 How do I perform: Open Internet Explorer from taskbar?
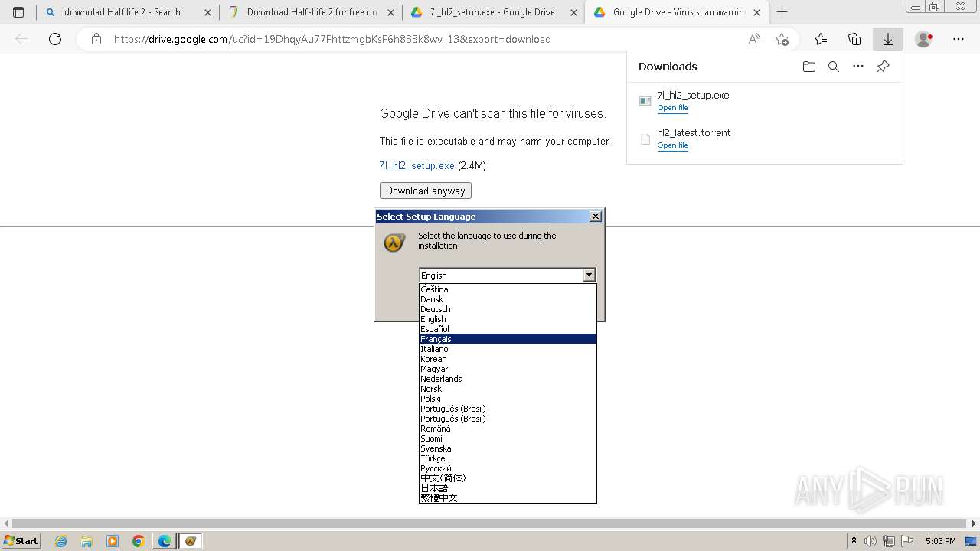pyautogui.click(x=61, y=541)
